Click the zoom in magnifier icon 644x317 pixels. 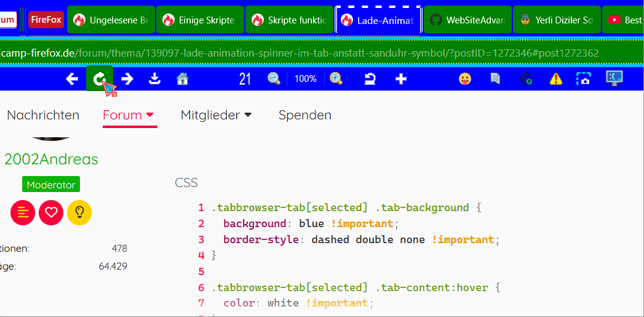[336, 79]
